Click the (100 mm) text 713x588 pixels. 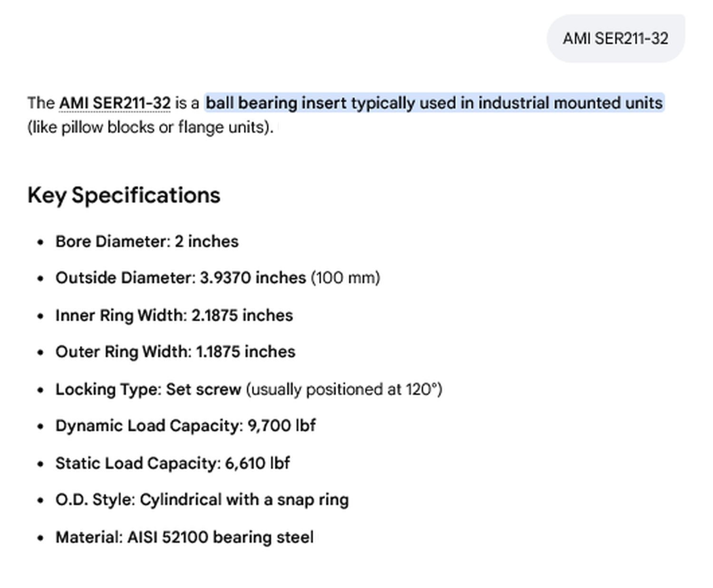(346, 278)
